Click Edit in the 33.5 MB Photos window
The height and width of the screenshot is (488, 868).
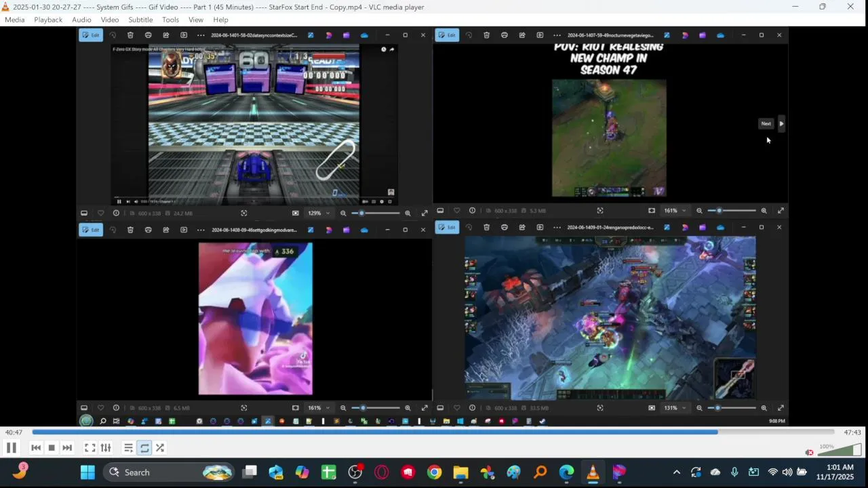447,227
